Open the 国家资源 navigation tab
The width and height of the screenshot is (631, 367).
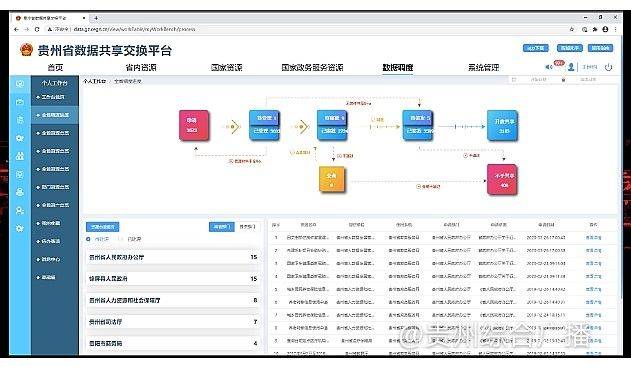227,67
